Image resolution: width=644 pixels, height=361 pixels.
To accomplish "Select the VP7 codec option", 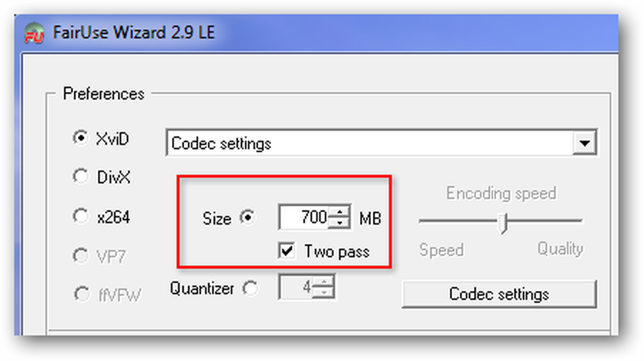I will pos(80,255).
